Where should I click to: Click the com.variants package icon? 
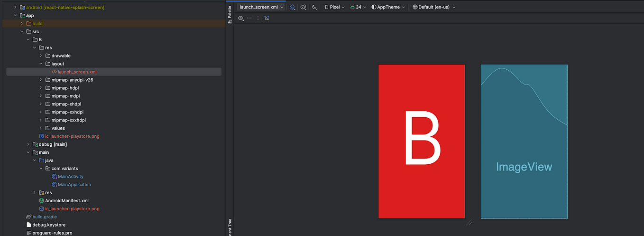point(47,169)
